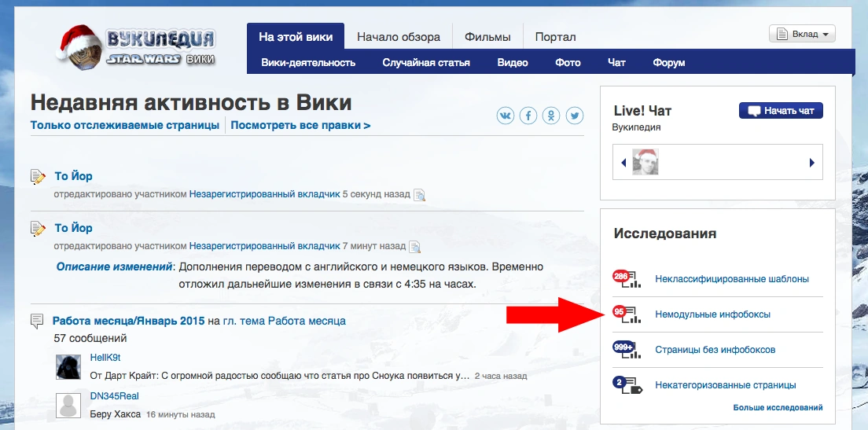
Task: Share page on VK icon
Action: point(505,116)
